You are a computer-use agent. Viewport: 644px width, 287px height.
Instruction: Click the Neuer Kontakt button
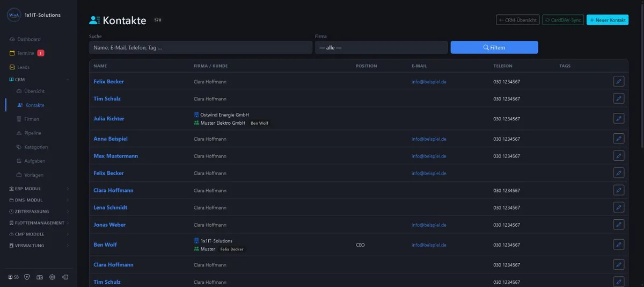pos(608,20)
